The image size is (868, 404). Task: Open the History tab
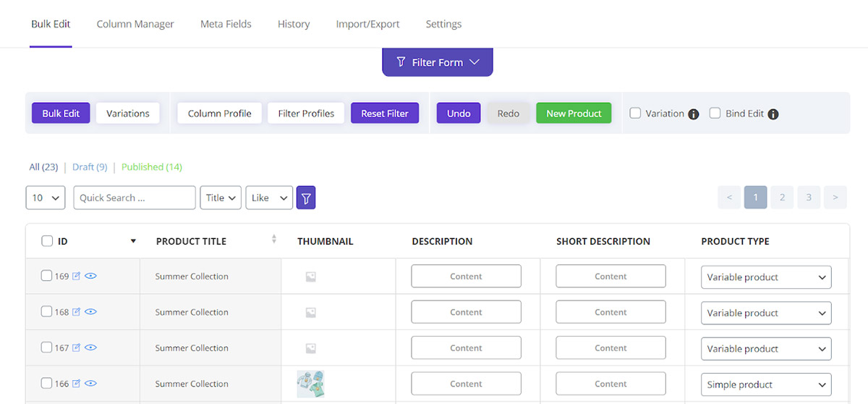(294, 24)
